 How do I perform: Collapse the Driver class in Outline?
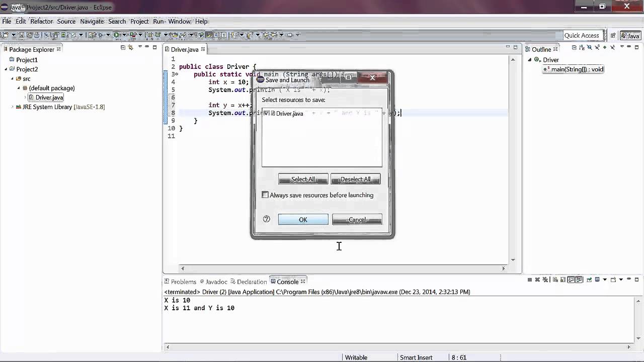[529, 60]
